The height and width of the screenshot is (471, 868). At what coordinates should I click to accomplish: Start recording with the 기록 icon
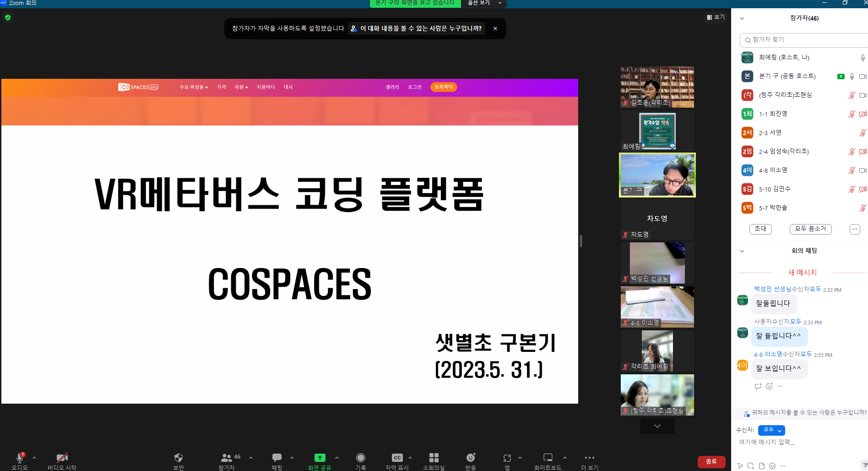[361, 457]
